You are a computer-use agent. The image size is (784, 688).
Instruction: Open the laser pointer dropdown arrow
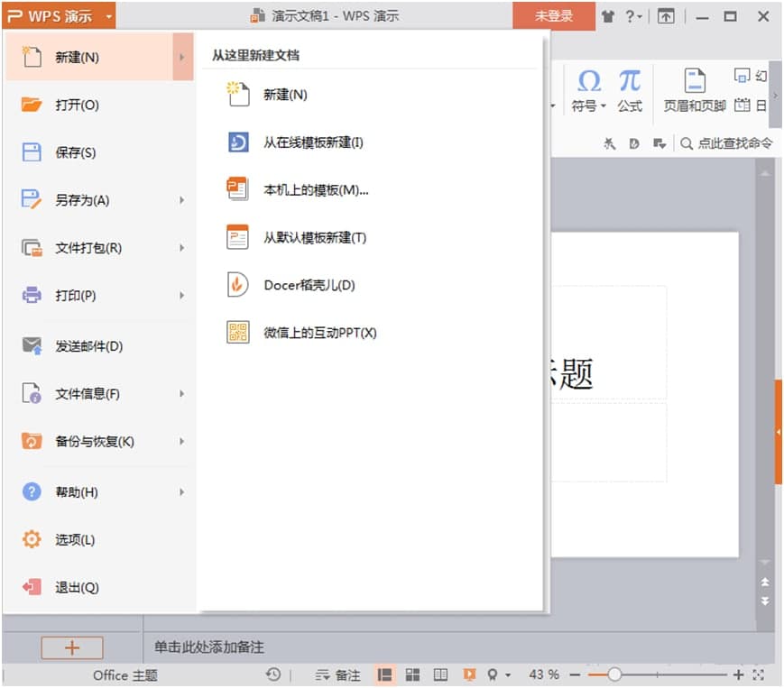coord(507,674)
